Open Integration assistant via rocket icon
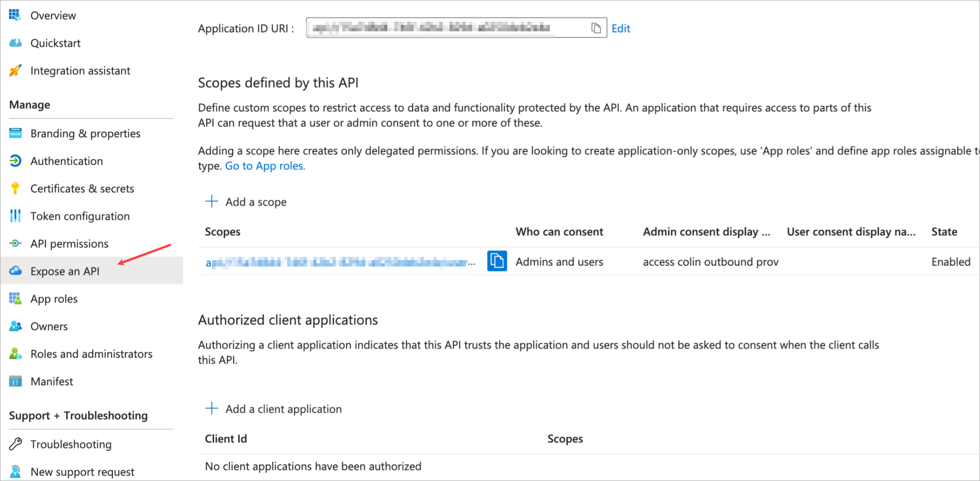This screenshot has width=980, height=481. [x=15, y=70]
